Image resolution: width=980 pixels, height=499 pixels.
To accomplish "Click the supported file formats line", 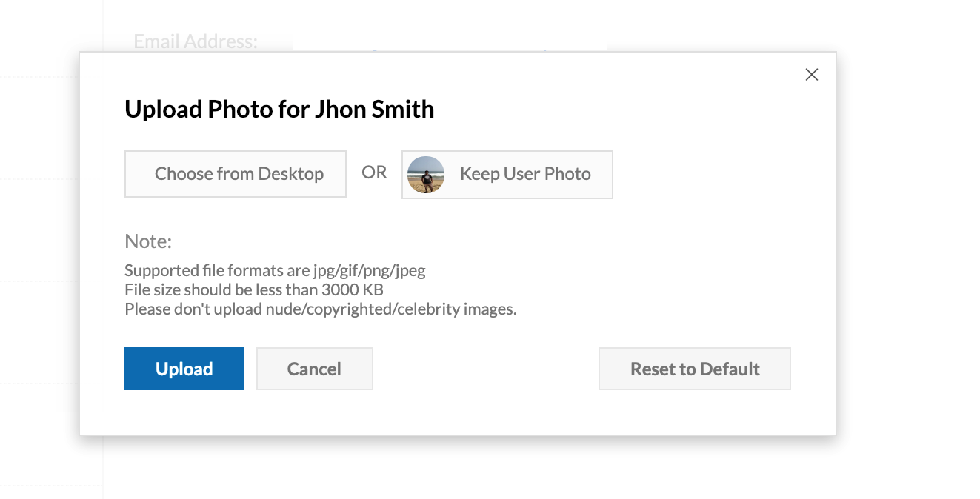I will (275, 270).
